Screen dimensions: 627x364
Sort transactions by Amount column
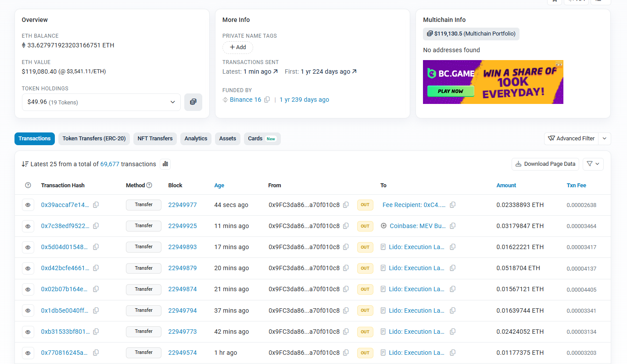(x=506, y=185)
